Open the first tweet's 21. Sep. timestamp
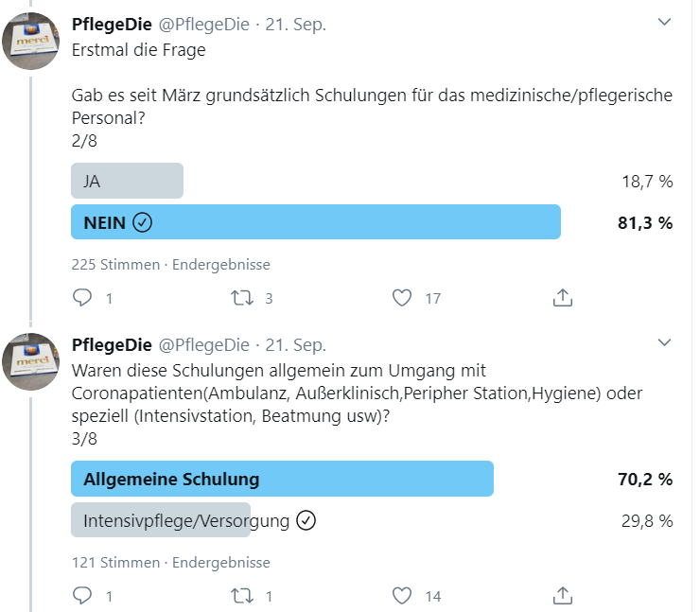700x612 pixels. point(295,24)
